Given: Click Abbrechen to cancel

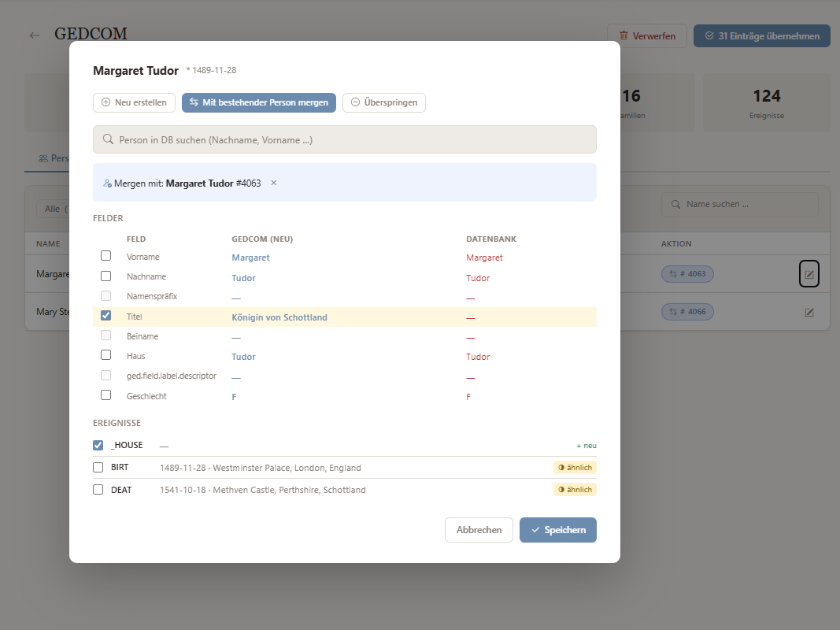Looking at the screenshot, I should [479, 530].
